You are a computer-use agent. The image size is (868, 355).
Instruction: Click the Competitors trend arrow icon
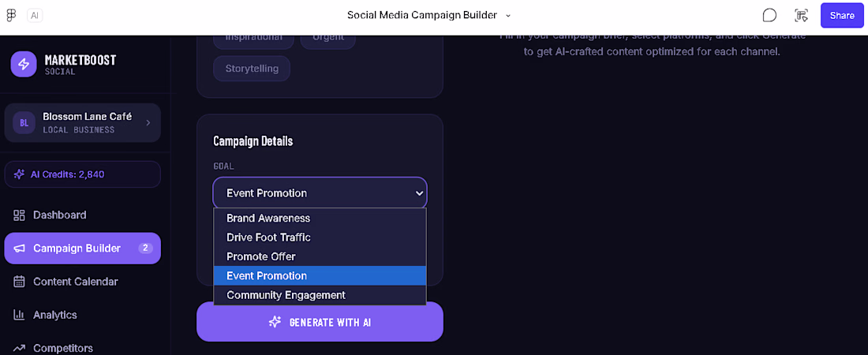[x=20, y=349]
